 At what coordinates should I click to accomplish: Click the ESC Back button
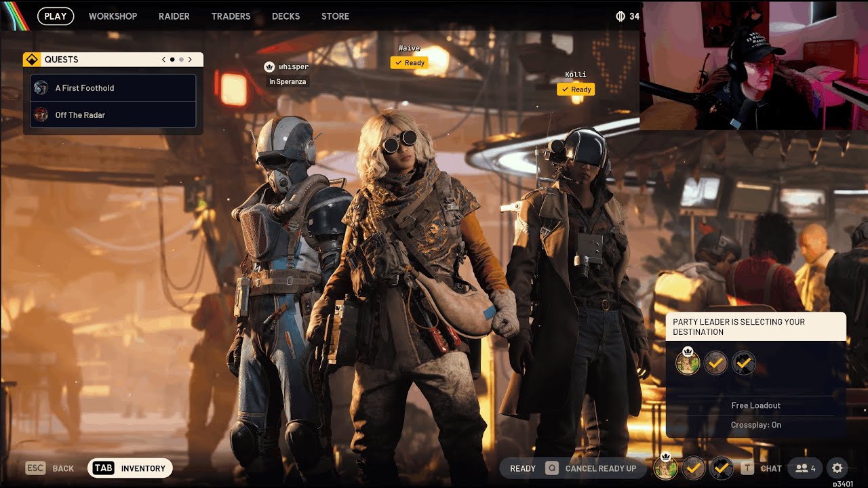tap(50, 468)
